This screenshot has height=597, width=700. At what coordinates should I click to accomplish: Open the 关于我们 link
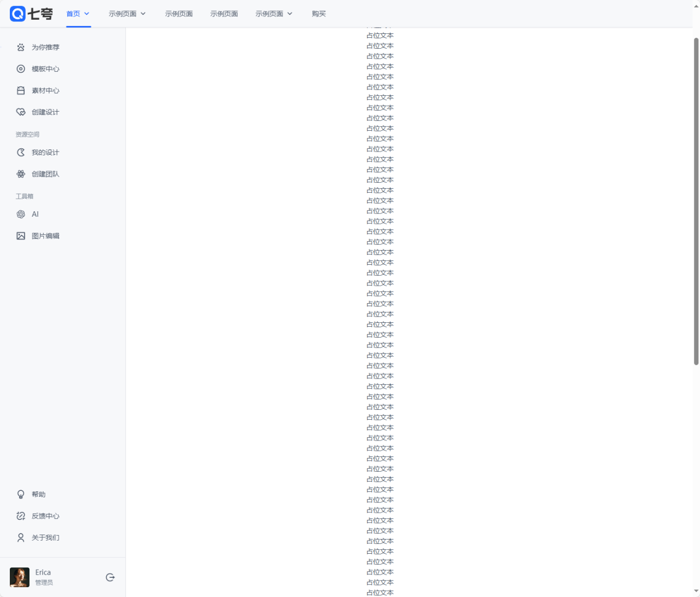(45, 538)
